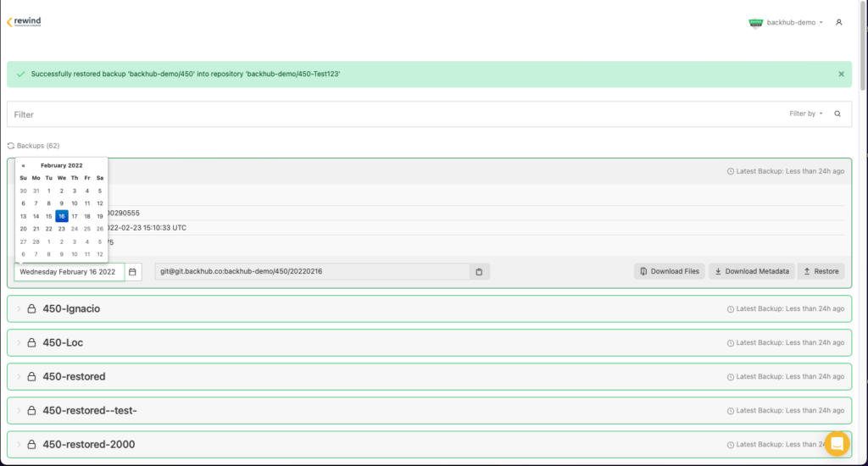
Task: Expand the 450-restored--test- repository row
Action: pos(19,411)
